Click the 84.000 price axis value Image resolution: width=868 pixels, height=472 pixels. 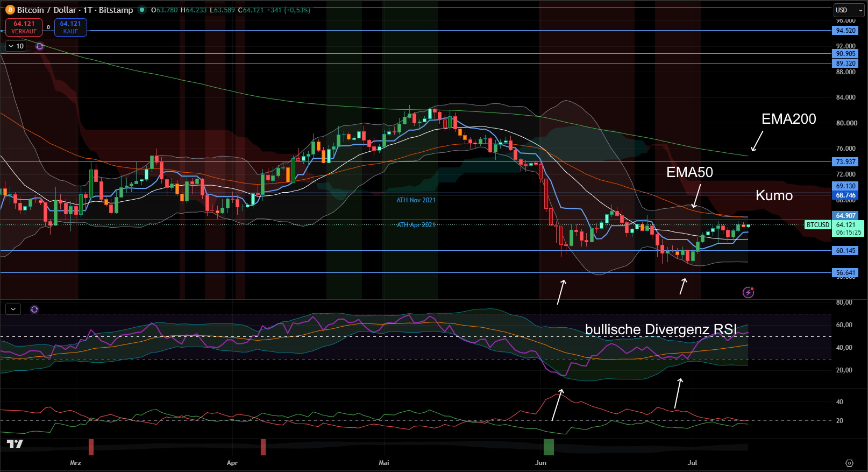click(x=846, y=97)
